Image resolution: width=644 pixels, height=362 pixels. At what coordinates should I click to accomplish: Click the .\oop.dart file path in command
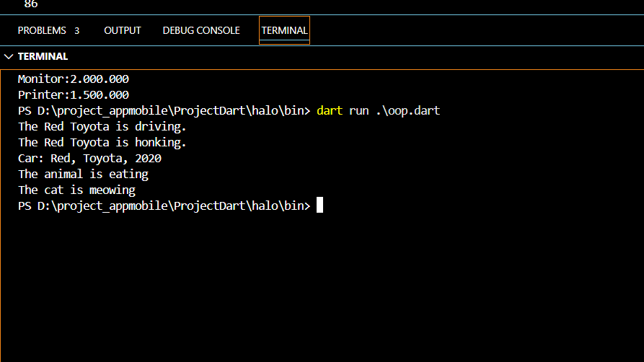[408, 111]
